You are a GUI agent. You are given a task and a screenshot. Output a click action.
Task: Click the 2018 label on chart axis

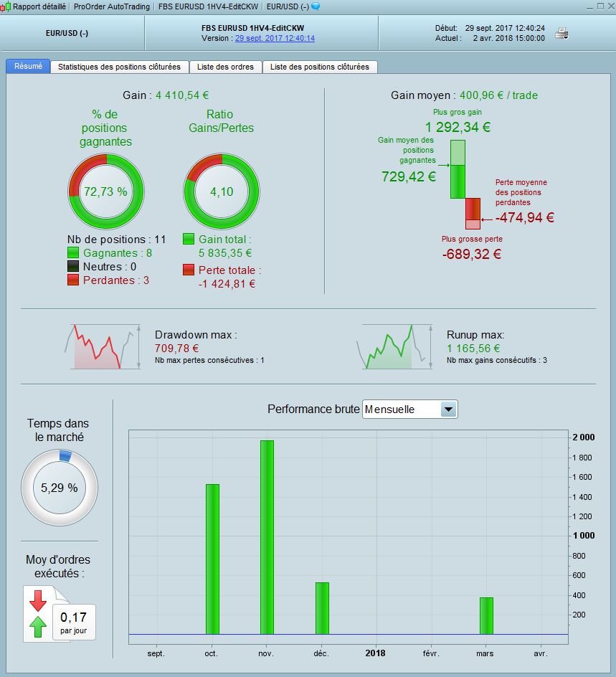point(375,653)
